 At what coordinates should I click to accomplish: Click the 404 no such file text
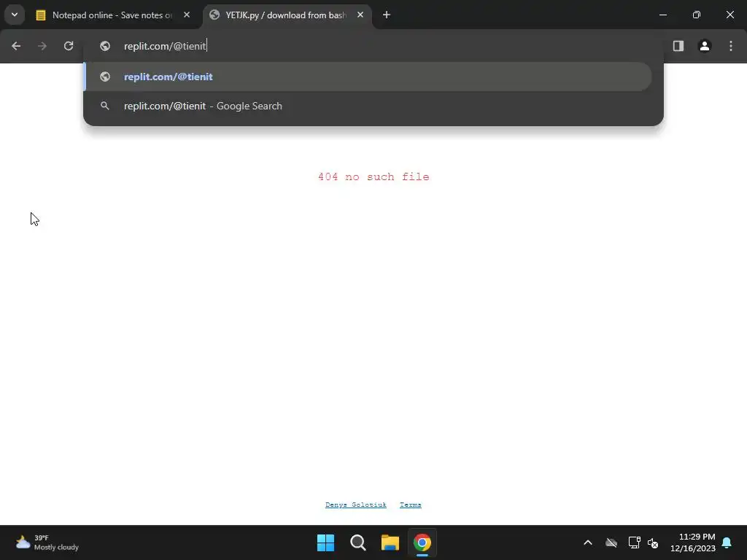pos(373,176)
